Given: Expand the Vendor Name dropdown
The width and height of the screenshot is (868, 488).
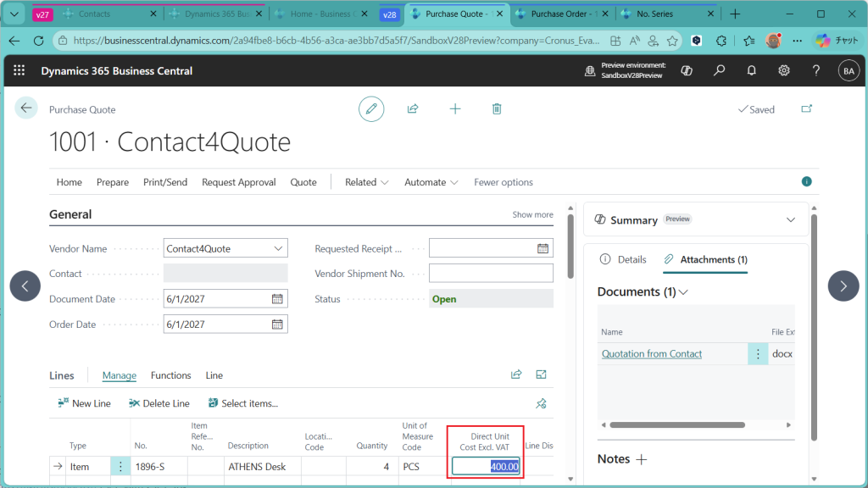Looking at the screenshot, I should [278, 249].
